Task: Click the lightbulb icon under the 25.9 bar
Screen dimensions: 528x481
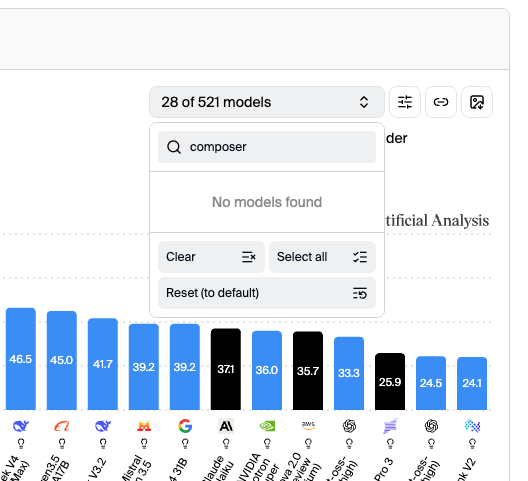Action: tap(390, 443)
